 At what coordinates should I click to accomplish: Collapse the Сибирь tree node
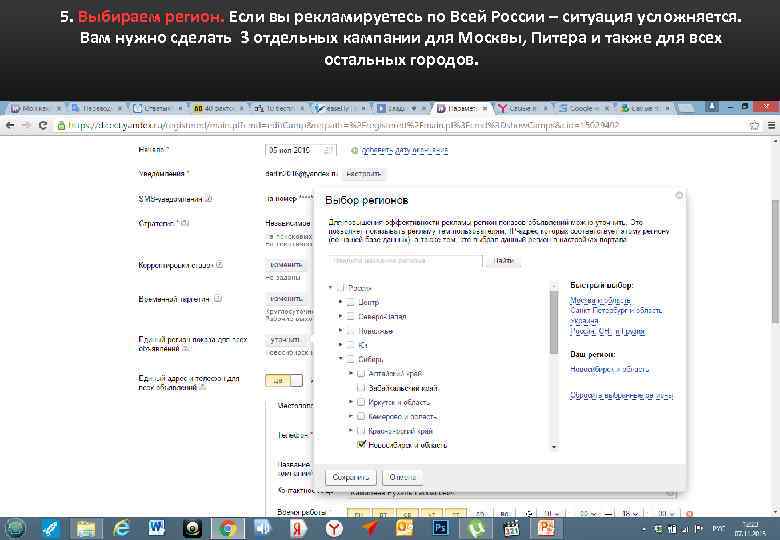[341, 358]
